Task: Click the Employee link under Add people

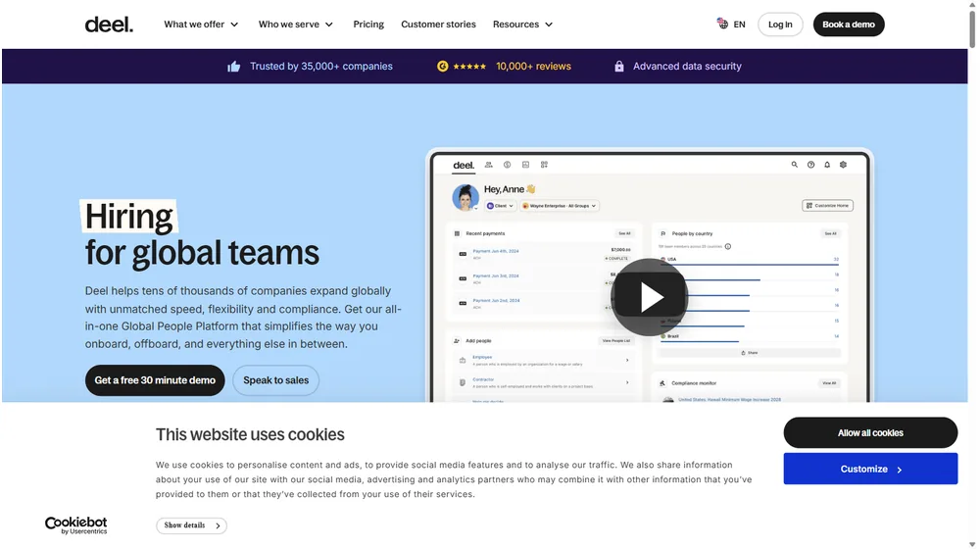Action: coord(482,357)
